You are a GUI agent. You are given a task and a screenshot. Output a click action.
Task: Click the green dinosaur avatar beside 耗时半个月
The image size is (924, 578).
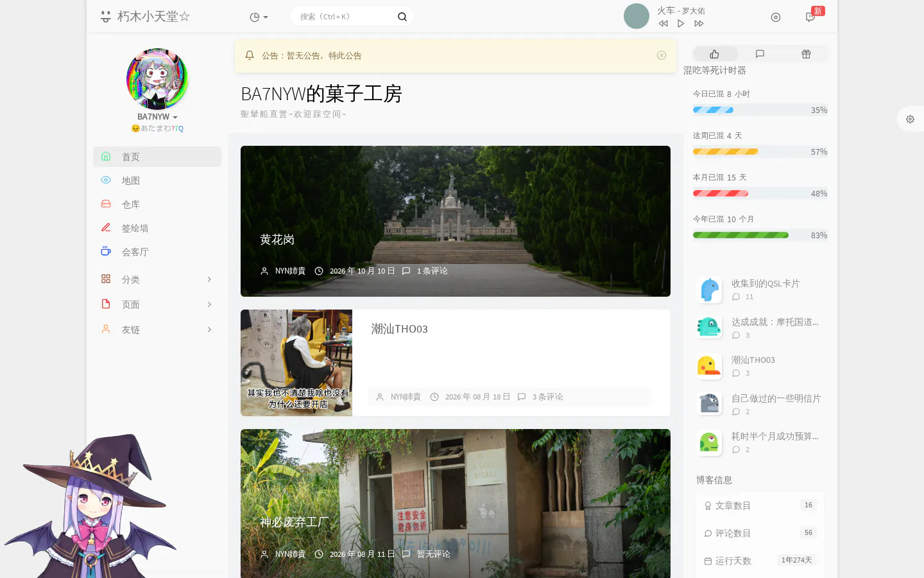[x=709, y=442]
